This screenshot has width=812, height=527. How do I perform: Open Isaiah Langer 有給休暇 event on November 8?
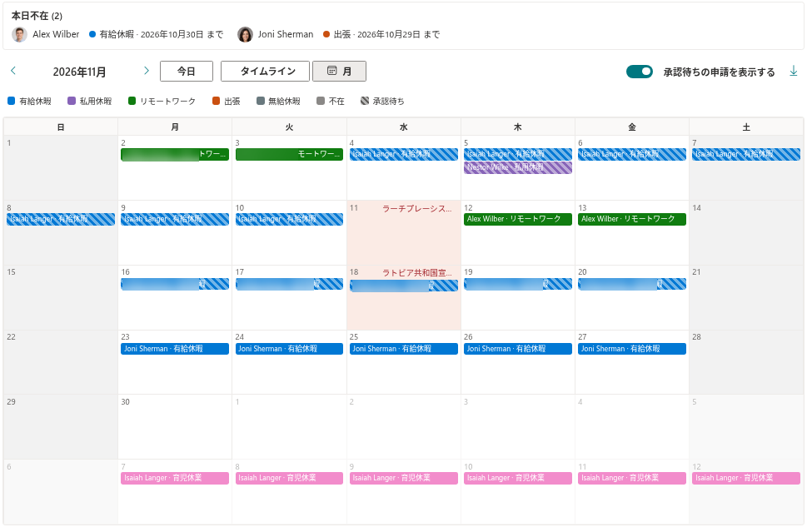point(61,219)
